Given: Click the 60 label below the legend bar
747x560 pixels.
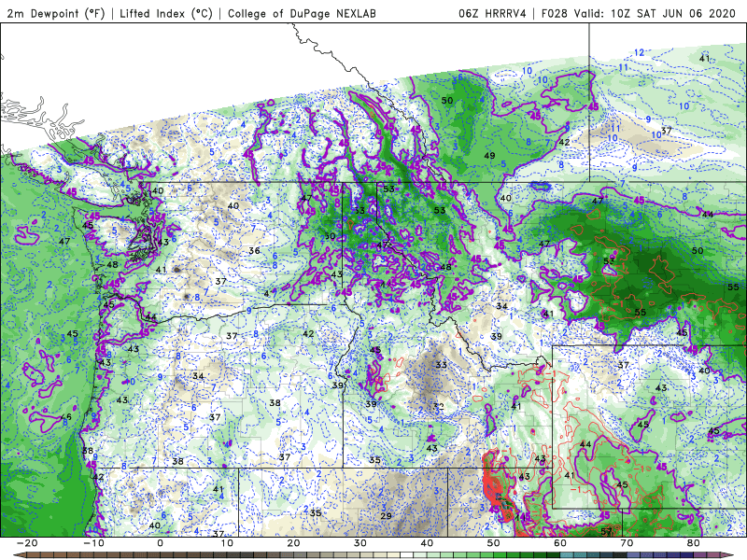Looking at the screenshot, I should (x=560, y=543).
